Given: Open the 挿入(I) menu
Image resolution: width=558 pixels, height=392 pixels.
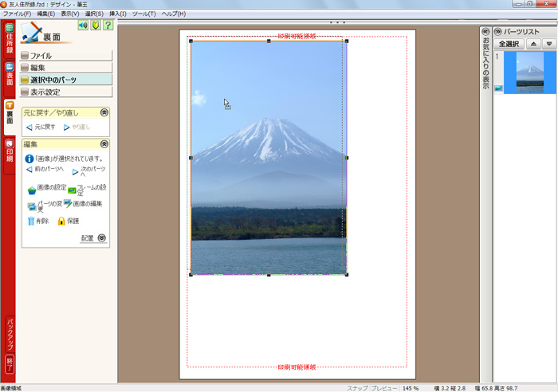Looking at the screenshot, I should pyautogui.click(x=117, y=14).
